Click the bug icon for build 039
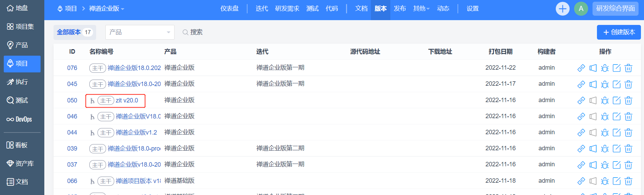The height and width of the screenshot is (195, 644). 605,149
